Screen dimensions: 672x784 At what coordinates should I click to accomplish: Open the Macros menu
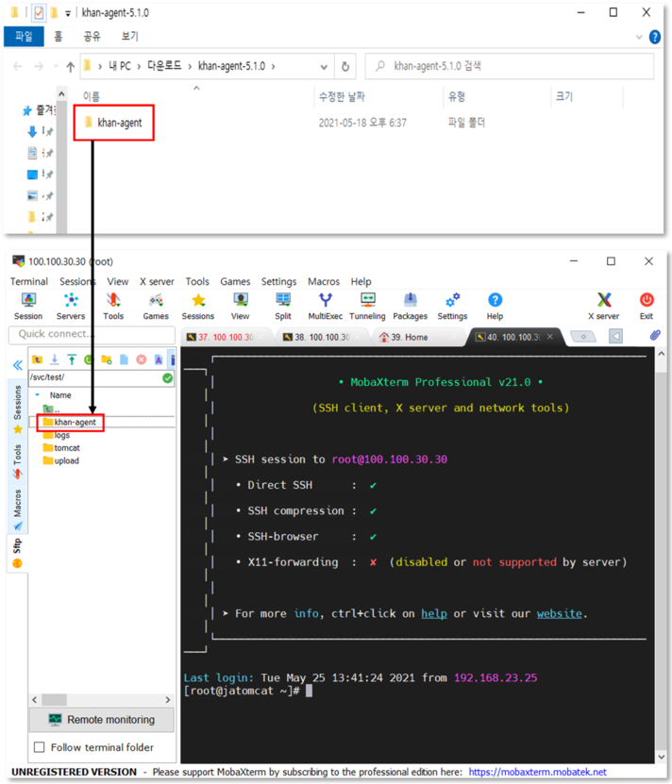pos(323,281)
